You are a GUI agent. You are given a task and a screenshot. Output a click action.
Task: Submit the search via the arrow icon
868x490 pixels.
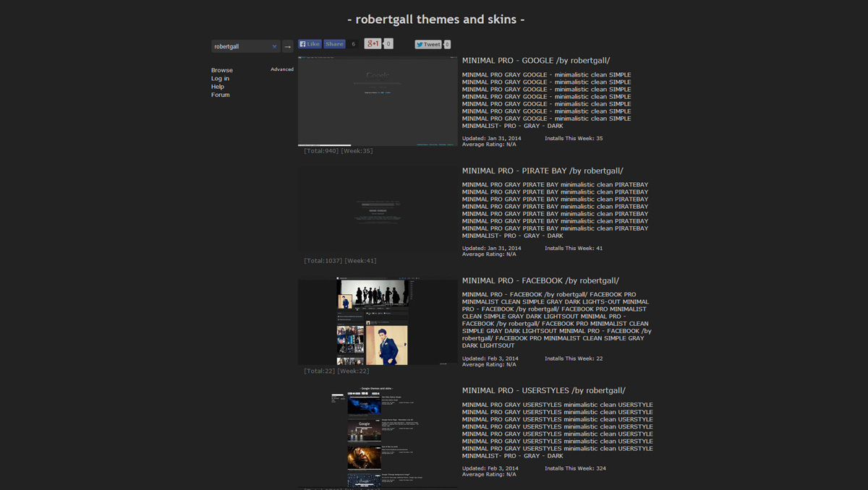point(287,46)
